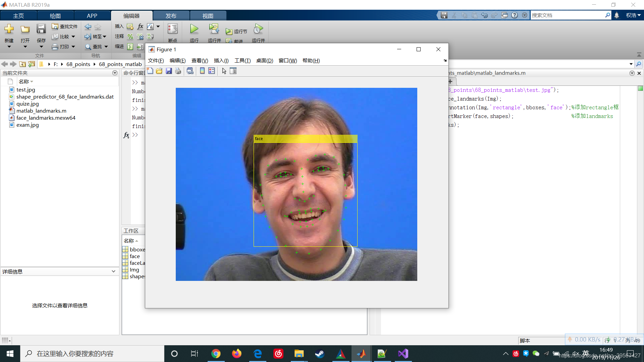Select matlab_landmarks.m in file list

click(x=41, y=111)
